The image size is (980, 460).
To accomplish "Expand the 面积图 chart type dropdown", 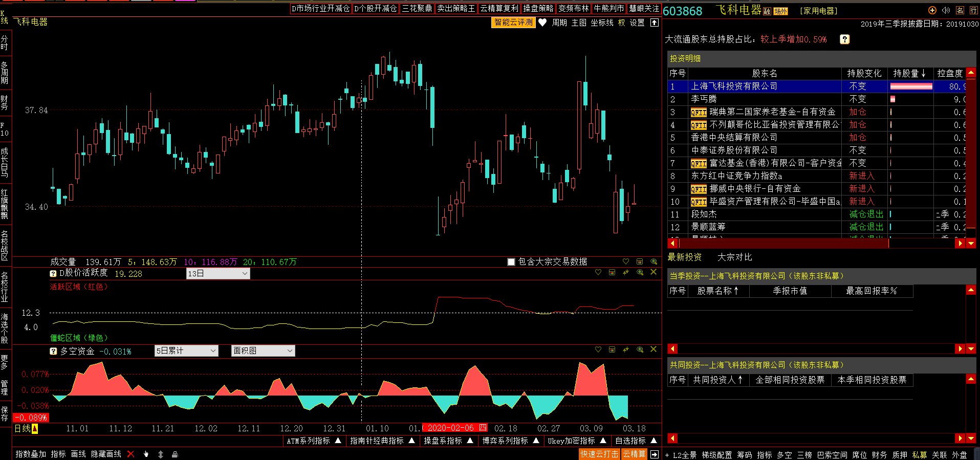I will click(x=263, y=351).
